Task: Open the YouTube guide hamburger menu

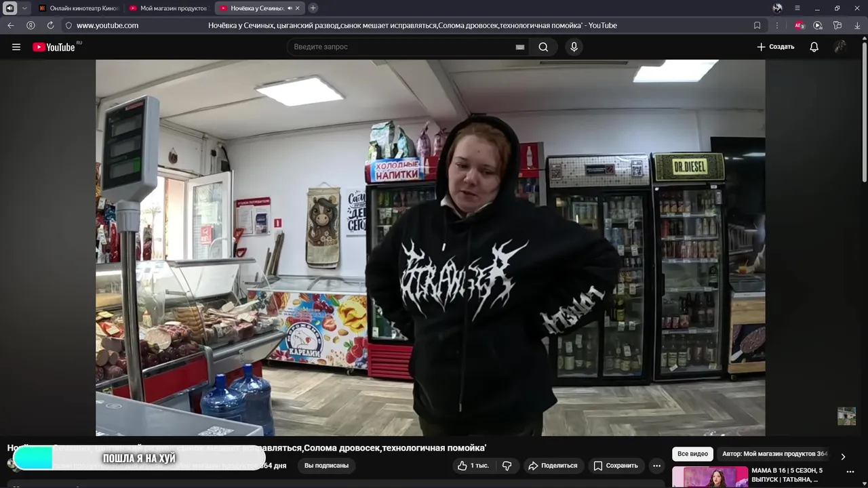Action: [x=16, y=47]
